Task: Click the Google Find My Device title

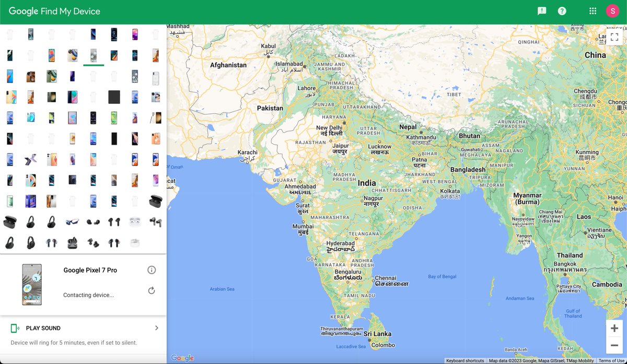Action: [54, 11]
